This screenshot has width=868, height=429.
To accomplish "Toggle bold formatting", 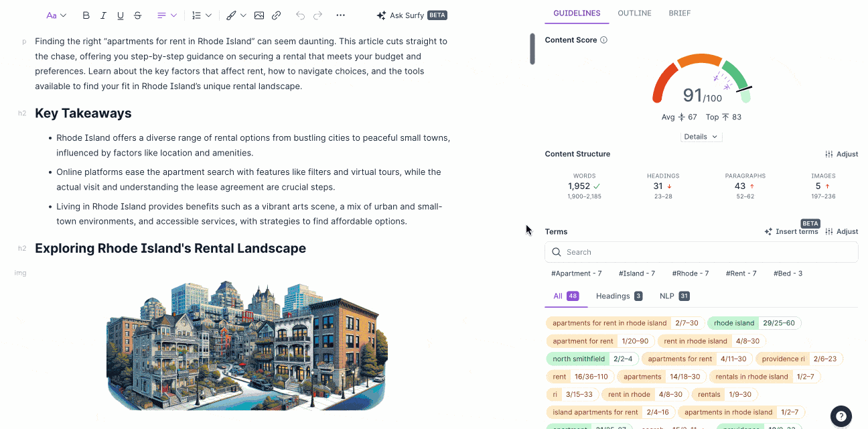I will 86,15.
